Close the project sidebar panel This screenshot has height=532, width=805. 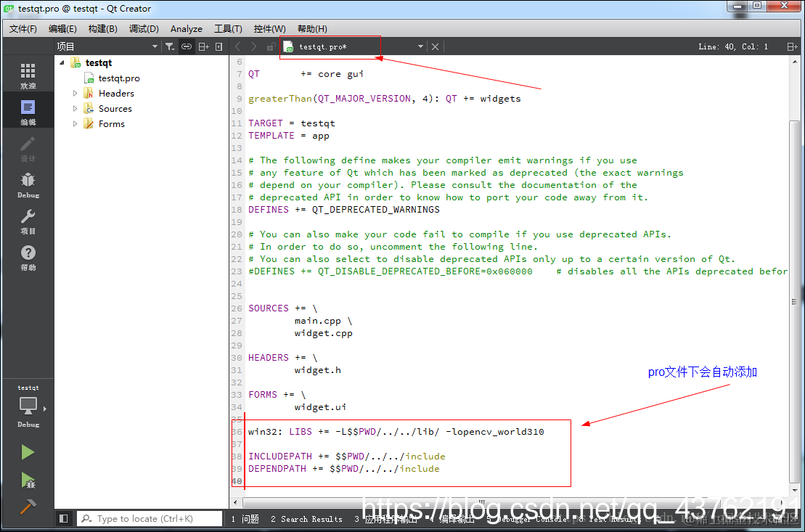pyautogui.click(x=218, y=46)
